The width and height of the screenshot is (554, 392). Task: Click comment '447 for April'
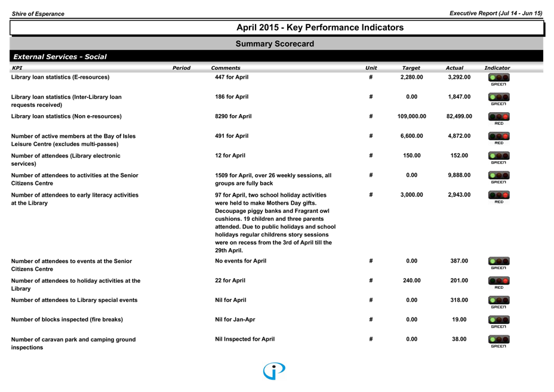(232, 77)
